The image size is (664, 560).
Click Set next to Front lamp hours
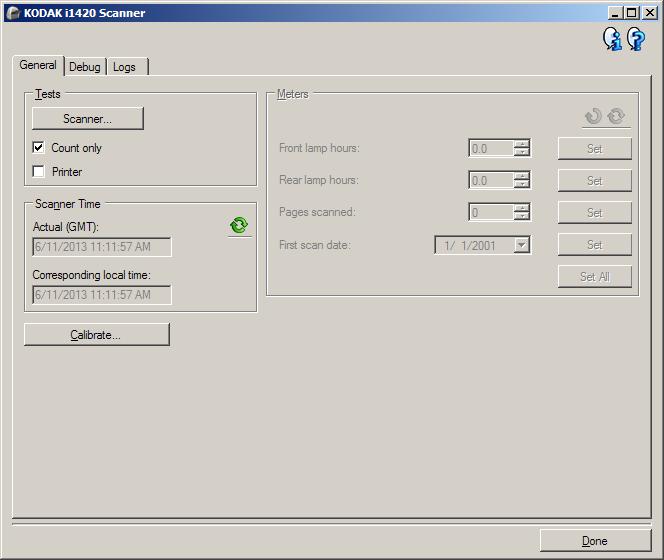[595, 149]
